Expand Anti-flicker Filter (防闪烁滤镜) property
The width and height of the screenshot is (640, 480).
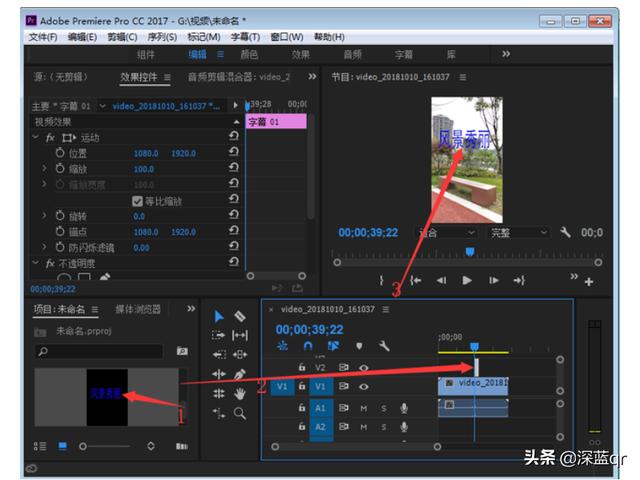click(x=44, y=247)
